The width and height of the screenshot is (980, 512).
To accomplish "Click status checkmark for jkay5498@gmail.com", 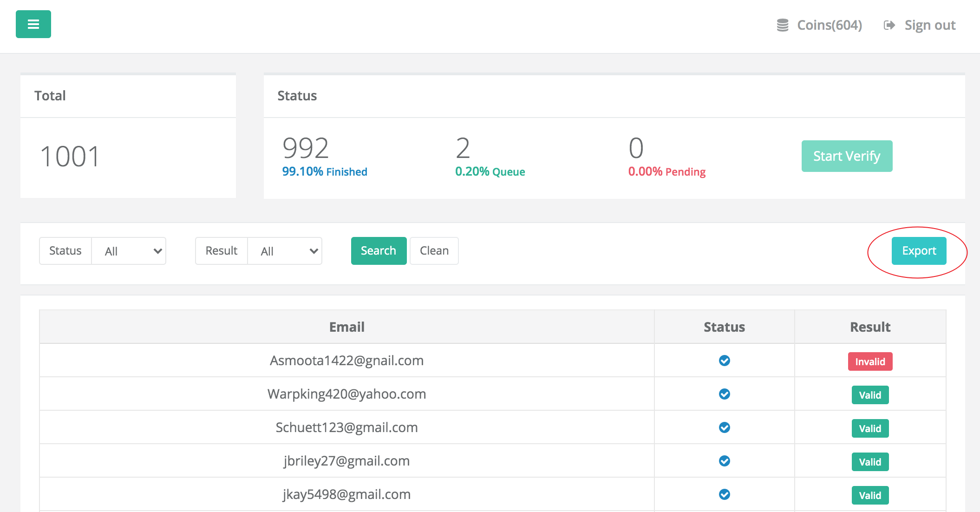I will (724, 494).
